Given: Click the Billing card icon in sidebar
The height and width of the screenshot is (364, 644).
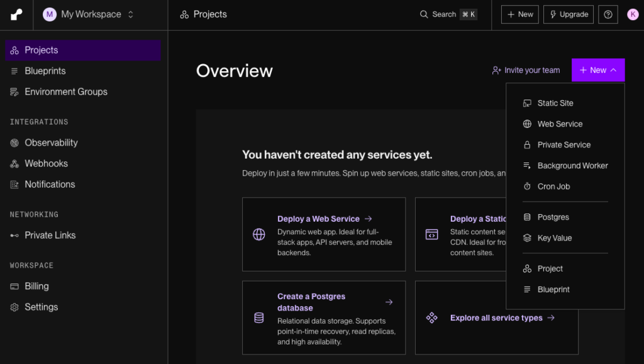Looking at the screenshot, I should [14, 287].
